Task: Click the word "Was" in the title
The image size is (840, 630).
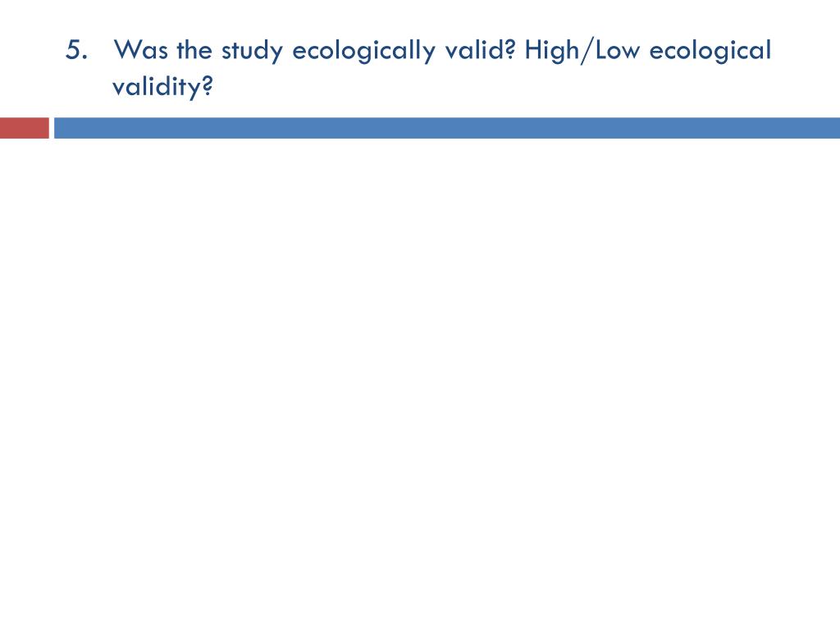Action: (141, 50)
